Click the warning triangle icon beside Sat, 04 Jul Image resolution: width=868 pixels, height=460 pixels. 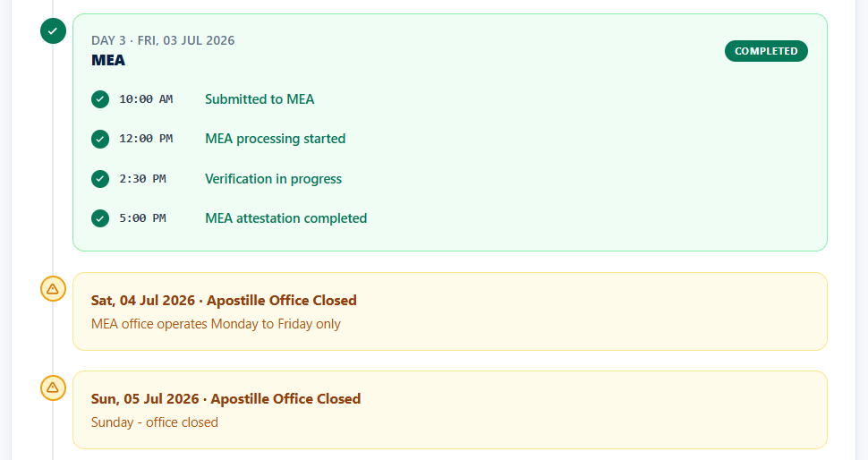(53, 289)
